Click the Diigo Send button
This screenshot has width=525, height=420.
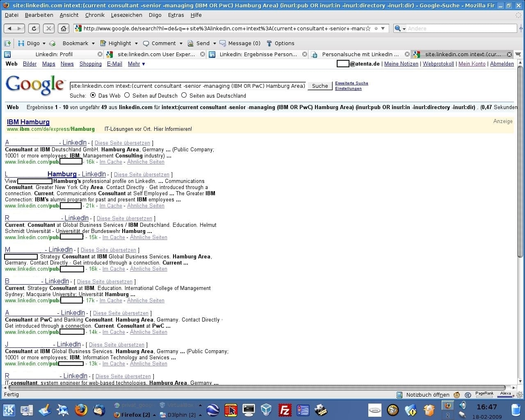pos(199,43)
